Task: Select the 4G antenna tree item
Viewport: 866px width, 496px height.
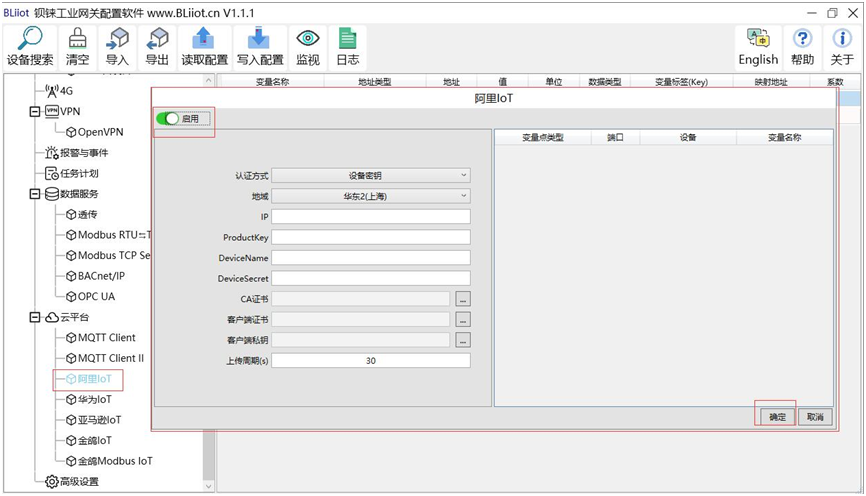Action: (x=59, y=91)
